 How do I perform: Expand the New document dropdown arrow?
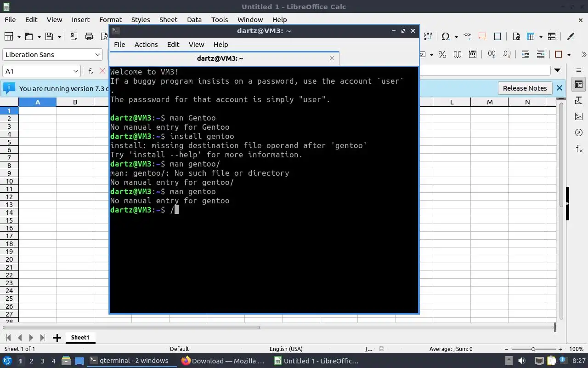[x=19, y=37]
